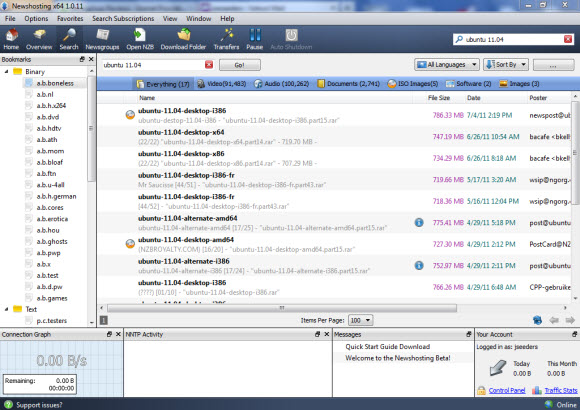The height and width of the screenshot is (410, 580).
Task: Click the Online status globe icon
Action: tap(549, 404)
